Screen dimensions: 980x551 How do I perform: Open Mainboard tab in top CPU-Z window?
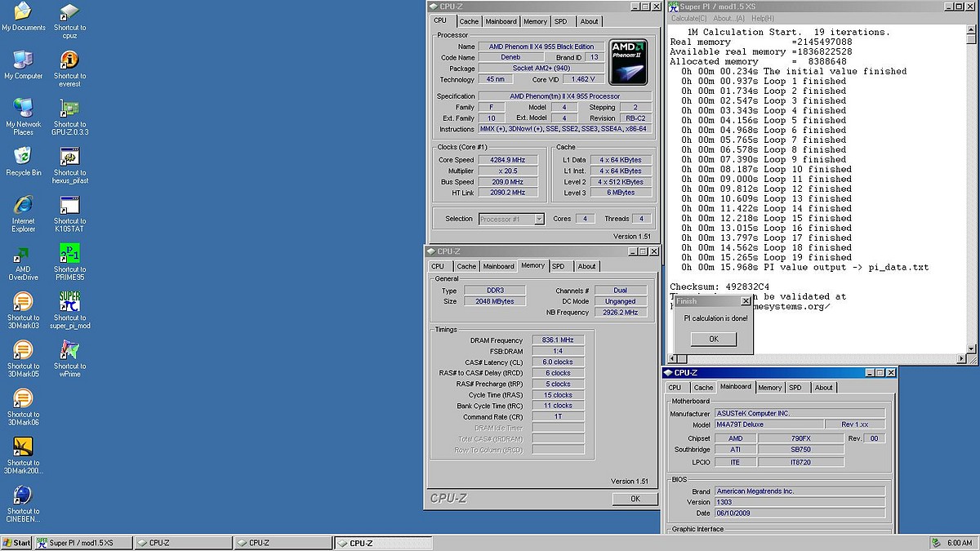pyautogui.click(x=501, y=21)
